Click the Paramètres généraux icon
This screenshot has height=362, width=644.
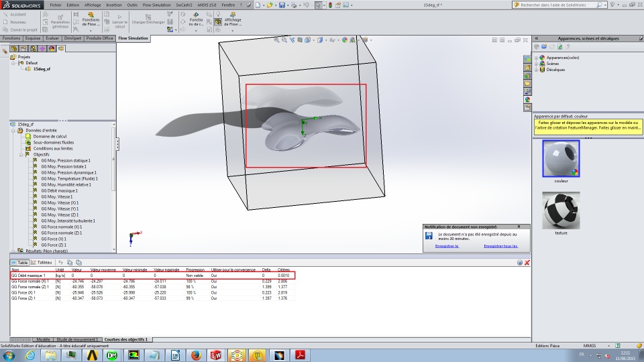tap(60, 21)
